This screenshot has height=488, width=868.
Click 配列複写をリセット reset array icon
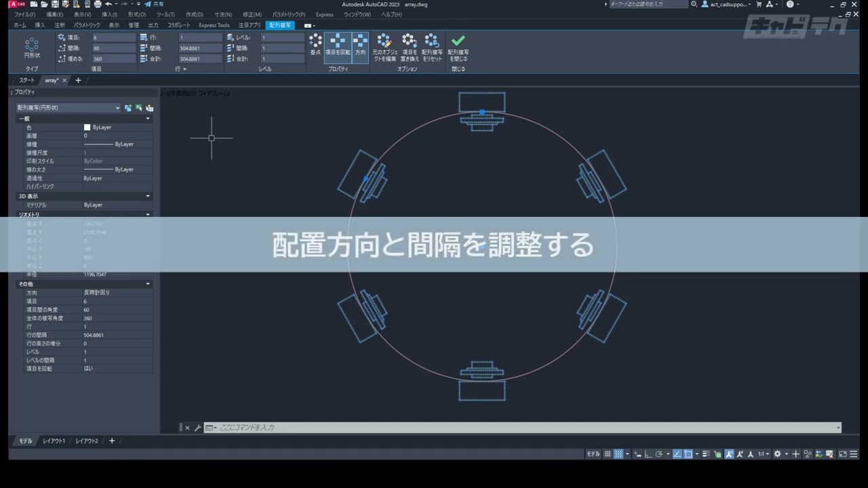pyautogui.click(x=432, y=47)
